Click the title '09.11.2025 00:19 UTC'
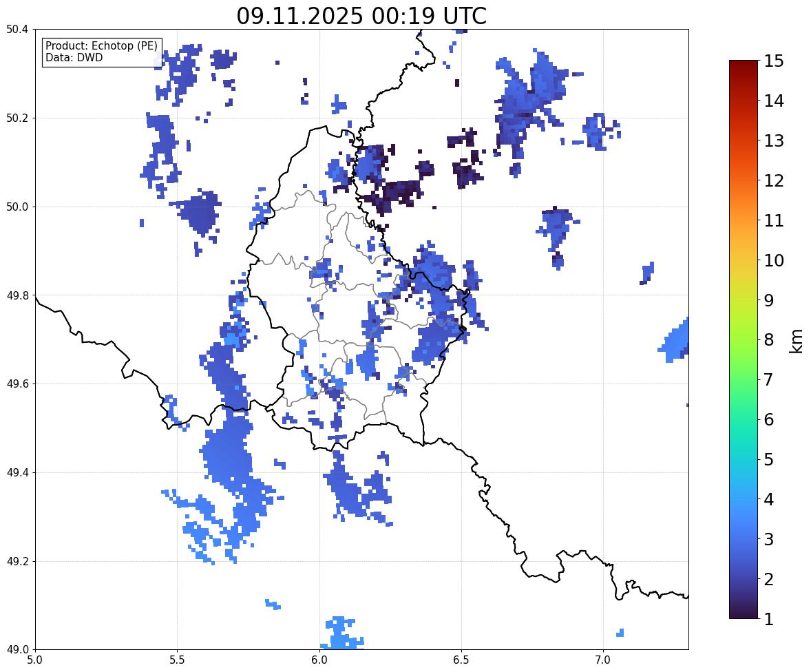Viewport: 811px width, 672px height. tap(361, 16)
